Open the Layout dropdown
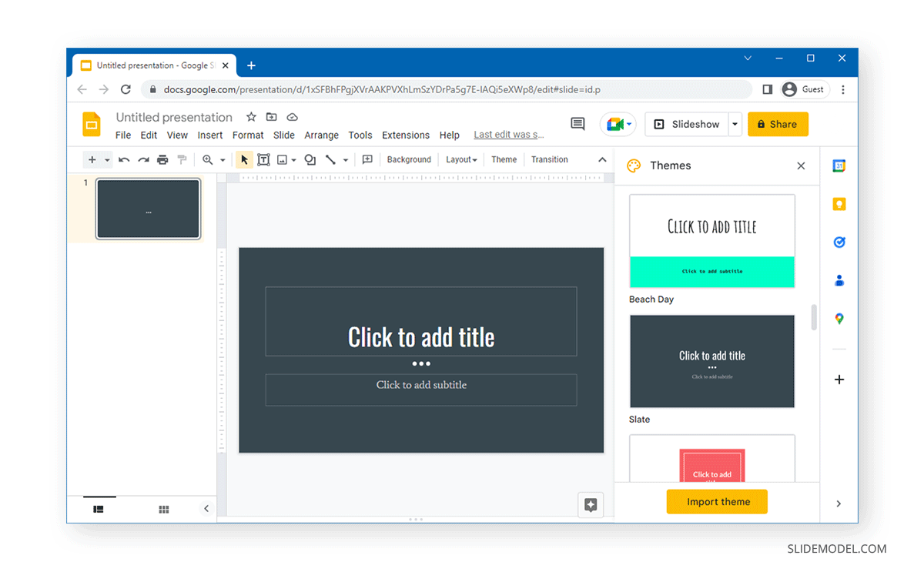Image resolution: width=924 pixels, height=572 pixels. click(x=461, y=159)
